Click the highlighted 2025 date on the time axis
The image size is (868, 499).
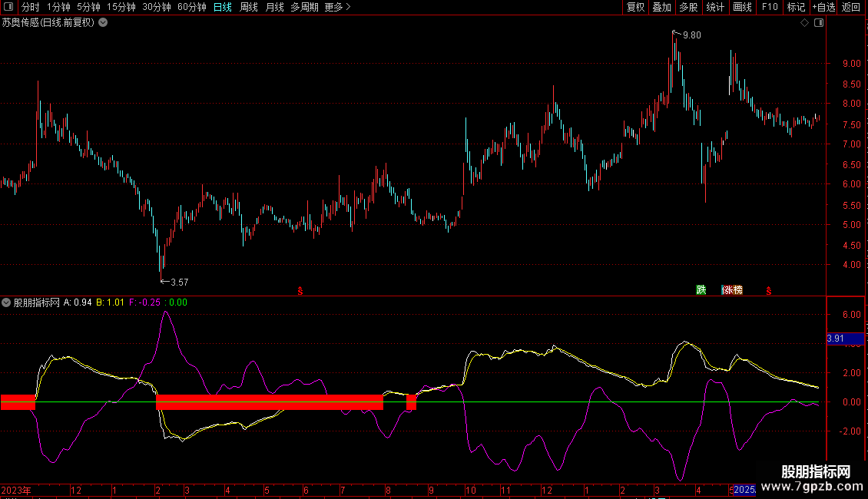pyautogui.click(x=744, y=490)
